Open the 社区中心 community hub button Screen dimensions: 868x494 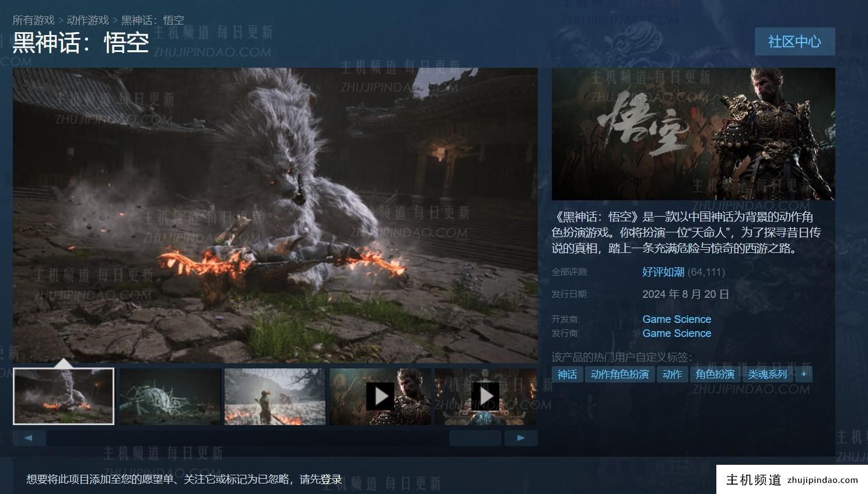794,41
